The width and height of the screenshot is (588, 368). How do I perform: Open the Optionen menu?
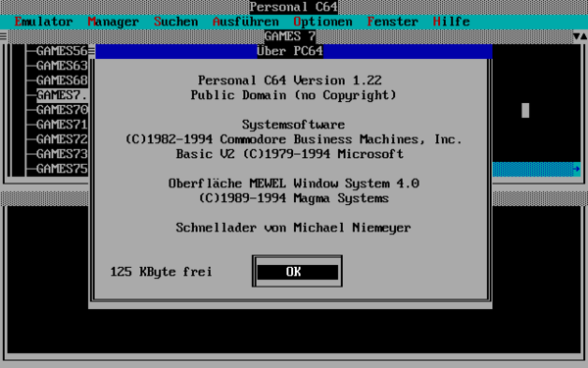click(322, 22)
